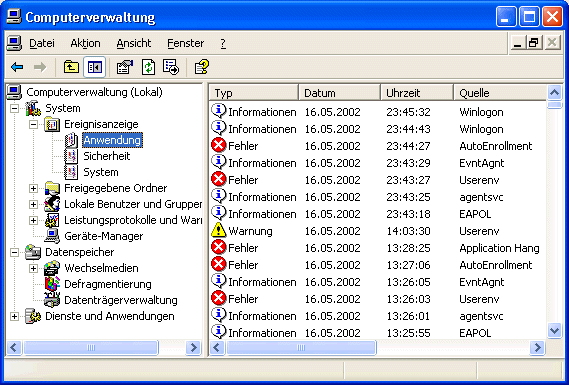Click the Ereignisanzeige icon in tree
This screenshot has height=385, width=569.
coord(52,124)
